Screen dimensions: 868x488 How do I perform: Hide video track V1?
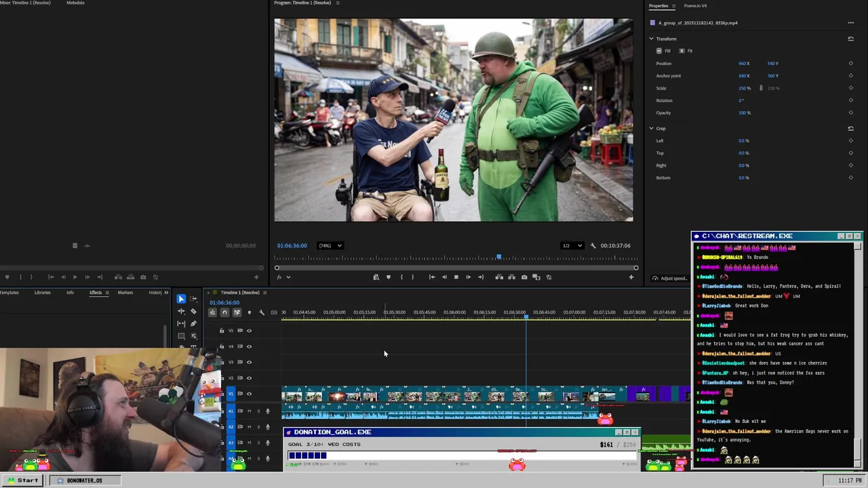(249, 394)
